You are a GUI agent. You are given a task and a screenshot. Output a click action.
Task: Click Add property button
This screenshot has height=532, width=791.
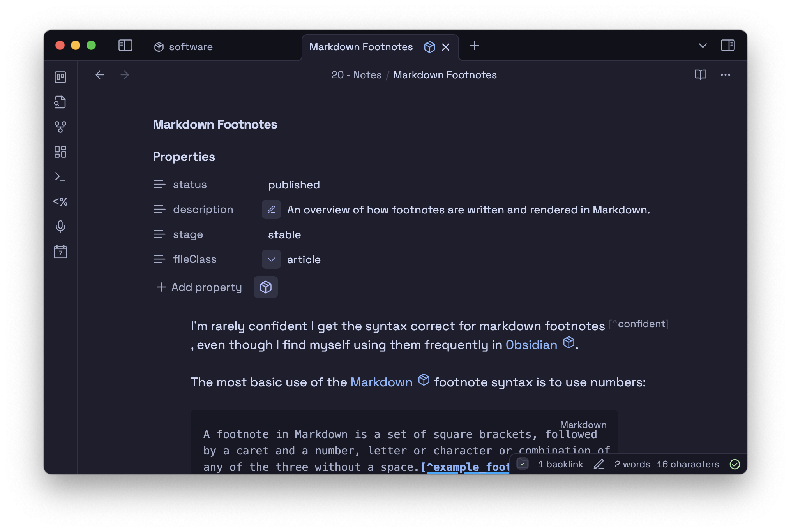click(200, 287)
